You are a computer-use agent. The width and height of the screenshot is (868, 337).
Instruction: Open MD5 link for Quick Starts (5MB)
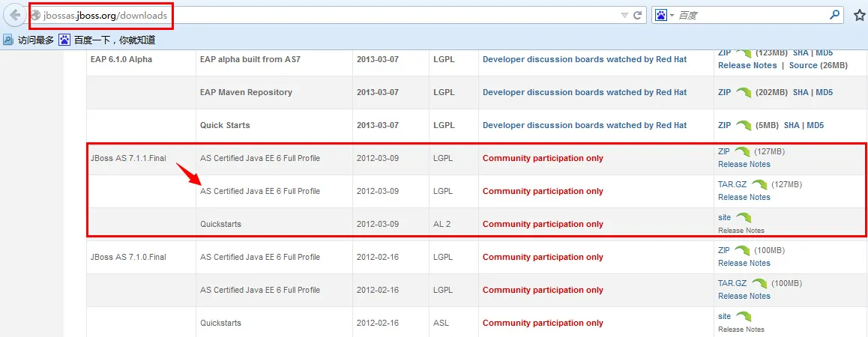point(815,126)
